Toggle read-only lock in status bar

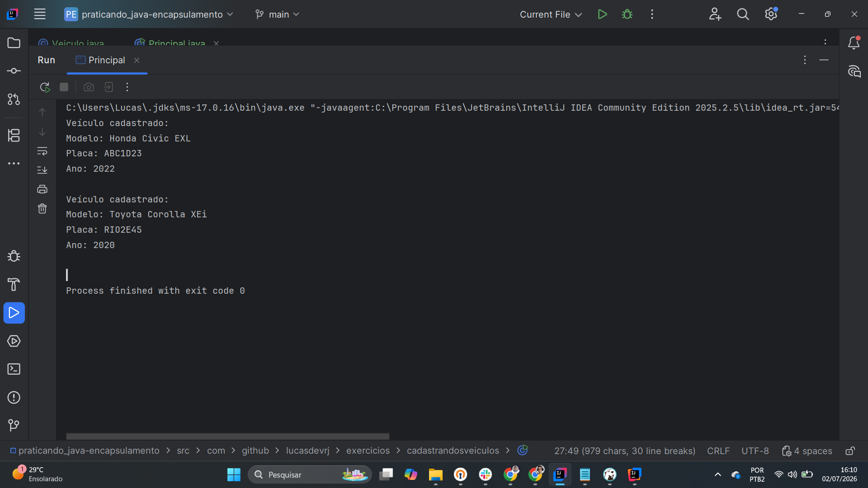pos(850,451)
